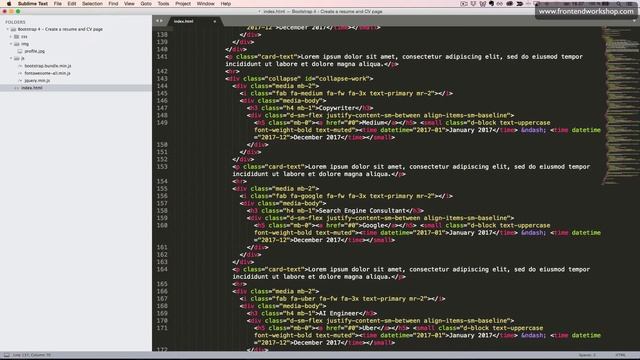Open the Spaces indentation setting
The height and width of the screenshot is (360, 640).
coord(587,355)
